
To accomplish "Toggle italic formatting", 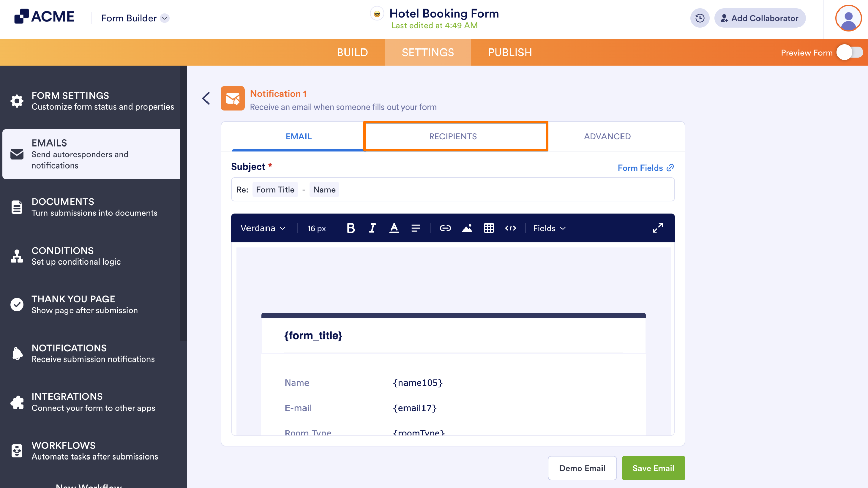I will [372, 228].
